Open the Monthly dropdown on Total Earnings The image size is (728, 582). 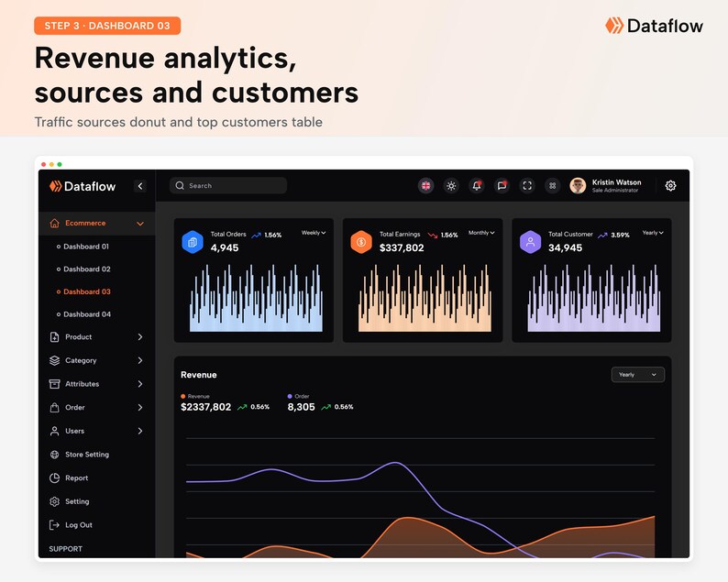(481, 233)
